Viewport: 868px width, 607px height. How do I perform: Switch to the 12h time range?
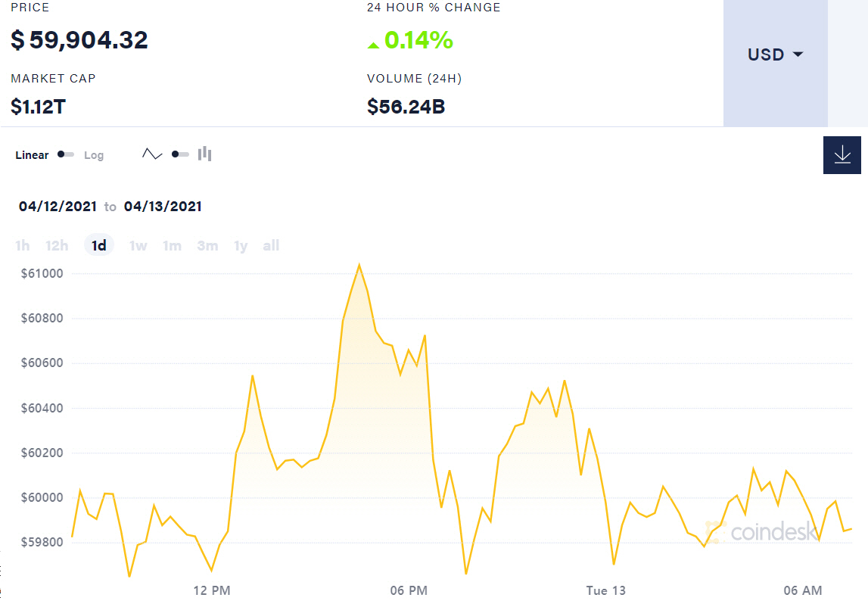(x=57, y=245)
